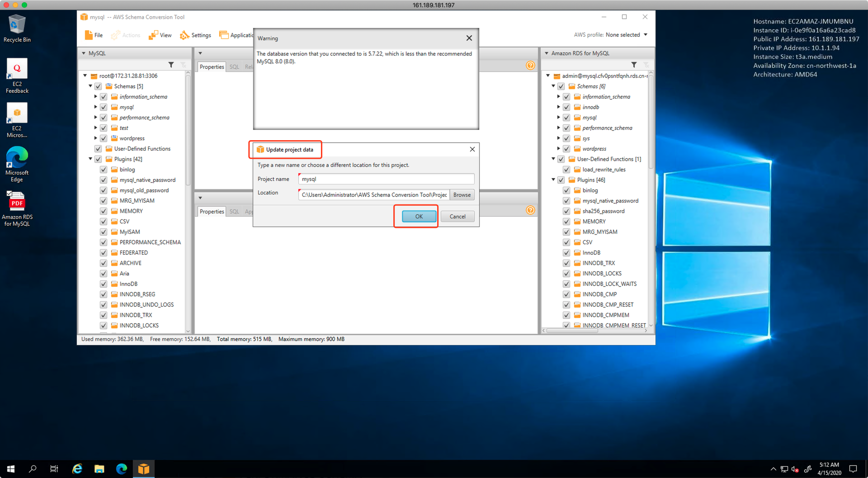Collapse the Plugins [46] node in RDS tree
The width and height of the screenshot is (868, 478).
553,180
